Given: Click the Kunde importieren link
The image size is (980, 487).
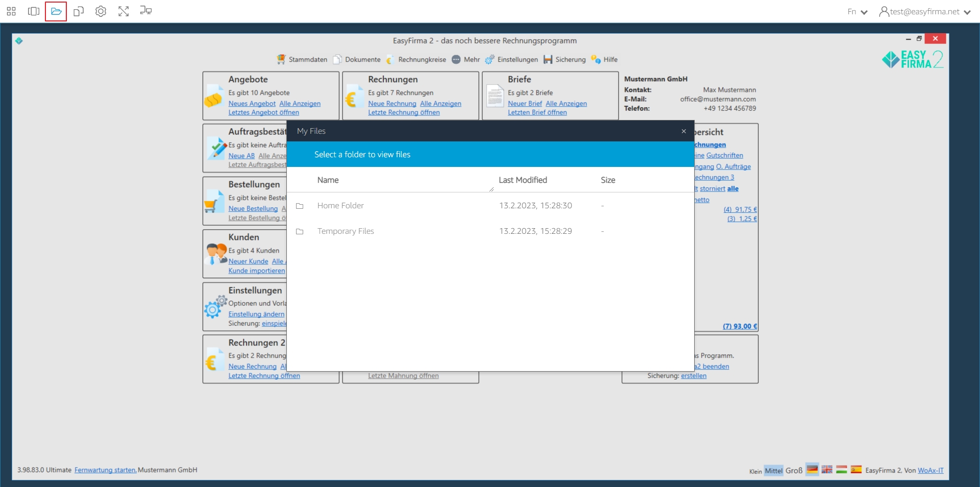Looking at the screenshot, I should click(x=257, y=271).
